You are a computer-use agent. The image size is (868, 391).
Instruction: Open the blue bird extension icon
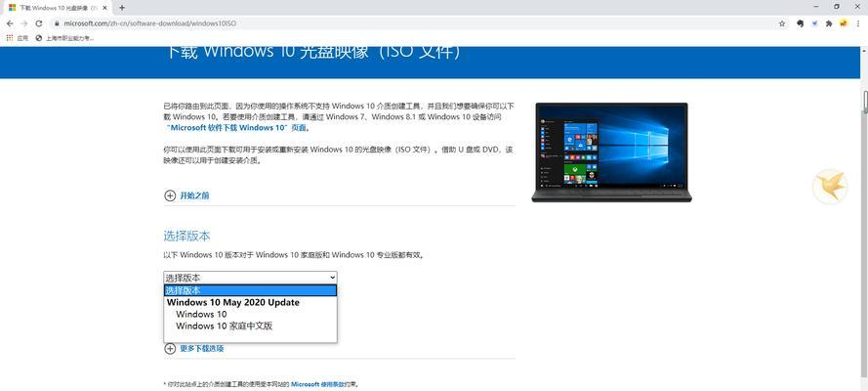click(x=815, y=23)
